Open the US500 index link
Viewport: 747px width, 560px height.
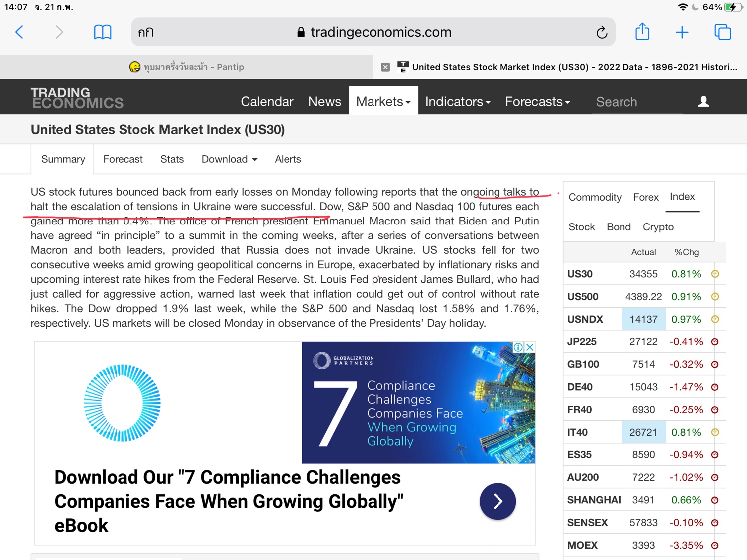(582, 297)
